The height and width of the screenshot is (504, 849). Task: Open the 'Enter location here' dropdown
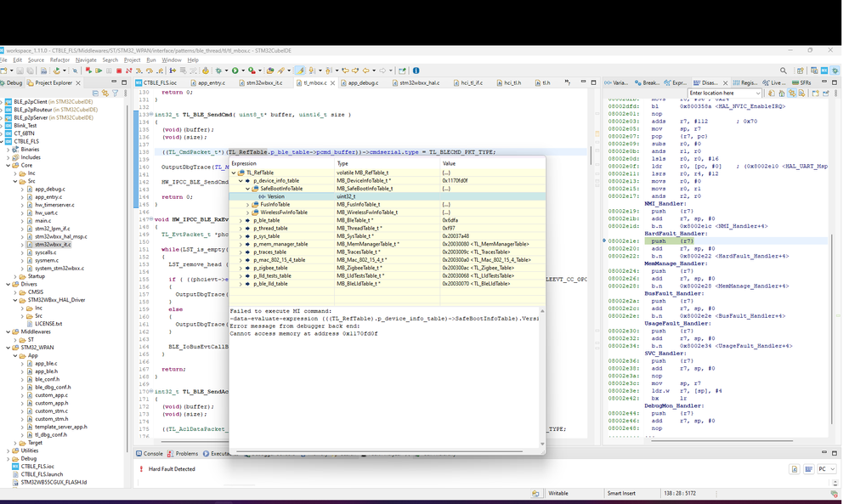point(757,93)
